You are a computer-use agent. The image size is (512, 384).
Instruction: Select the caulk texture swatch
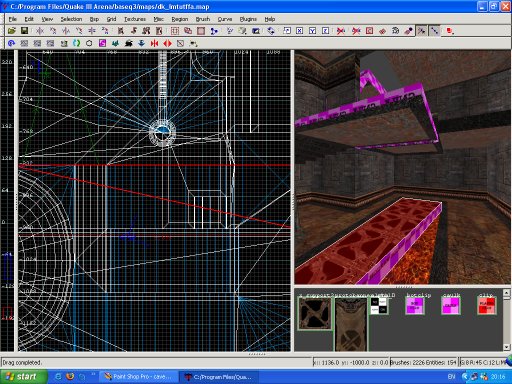click(451, 306)
